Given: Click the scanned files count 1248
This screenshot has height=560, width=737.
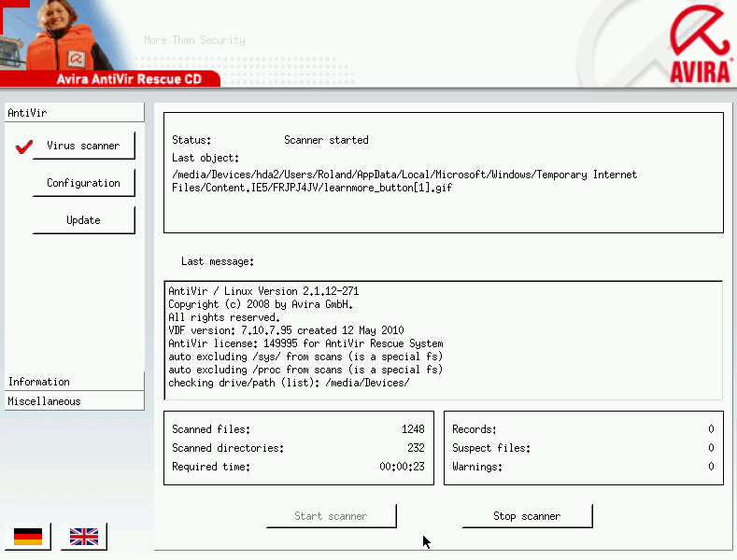Looking at the screenshot, I should (x=413, y=429).
